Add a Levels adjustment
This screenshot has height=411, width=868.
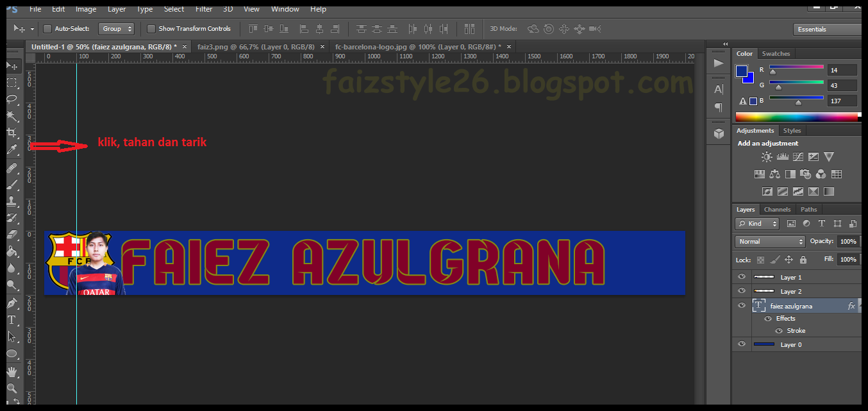pos(782,157)
